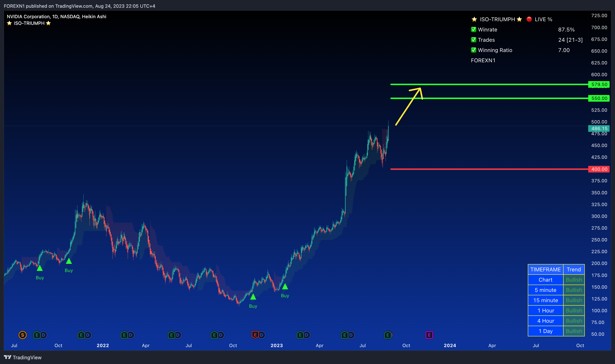
Task: Click the first Buy triangle at chart's left
Action: click(40, 268)
